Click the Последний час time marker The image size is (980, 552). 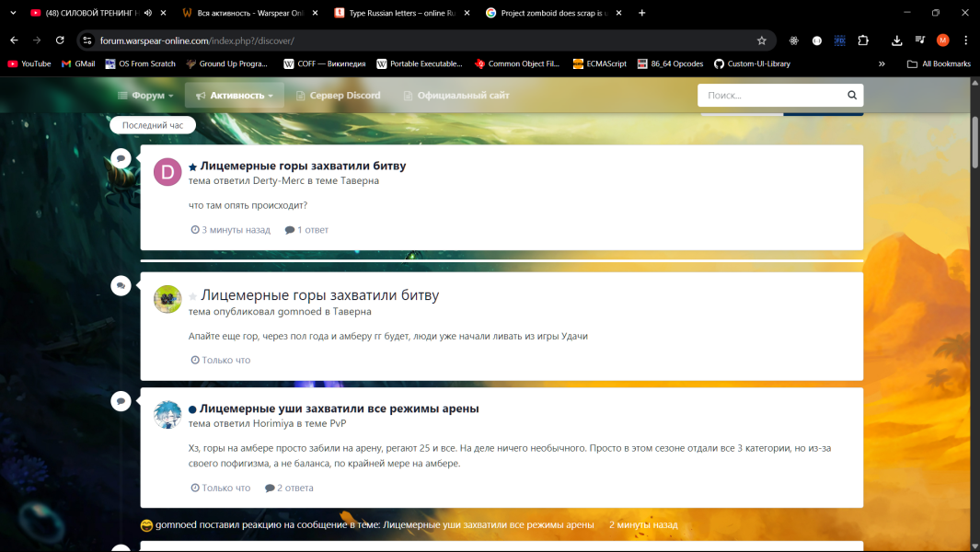(153, 125)
